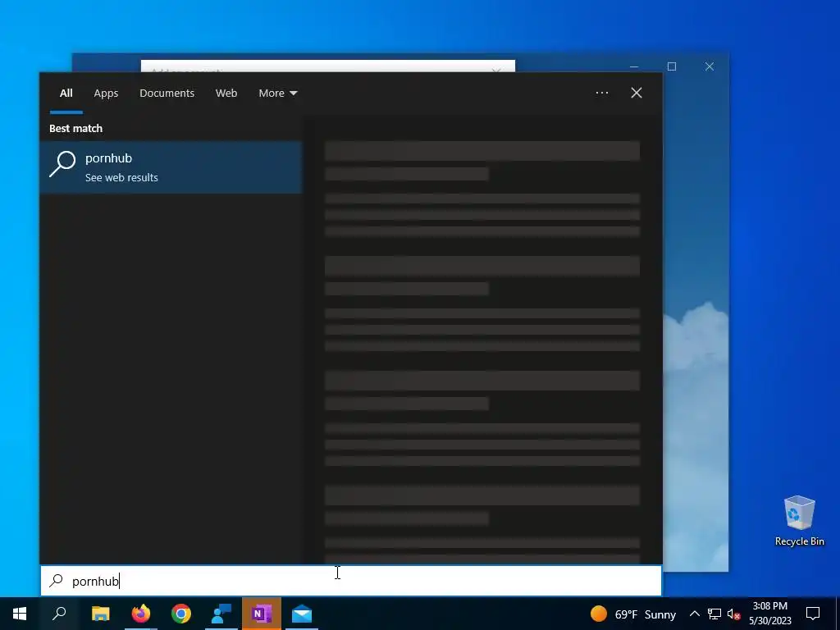Open the Windows Start menu
This screenshot has width=840, height=630.
coord(20,614)
